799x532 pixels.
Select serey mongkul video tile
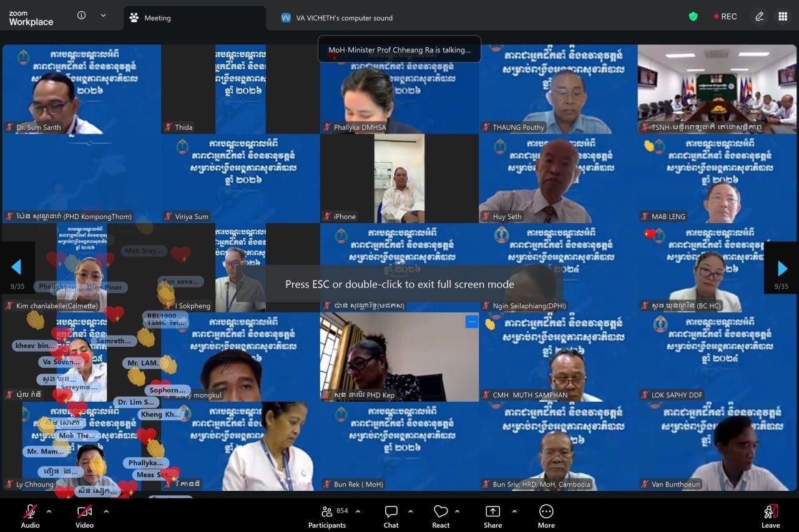pos(240,357)
